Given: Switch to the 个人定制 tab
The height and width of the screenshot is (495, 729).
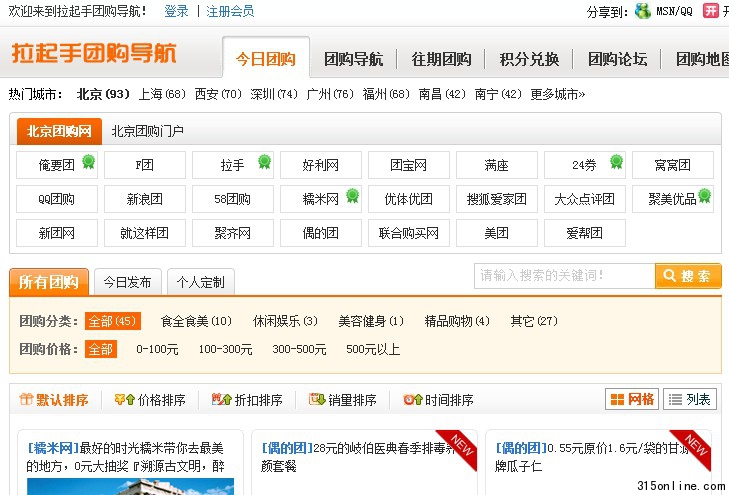Looking at the screenshot, I should [x=200, y=282].
